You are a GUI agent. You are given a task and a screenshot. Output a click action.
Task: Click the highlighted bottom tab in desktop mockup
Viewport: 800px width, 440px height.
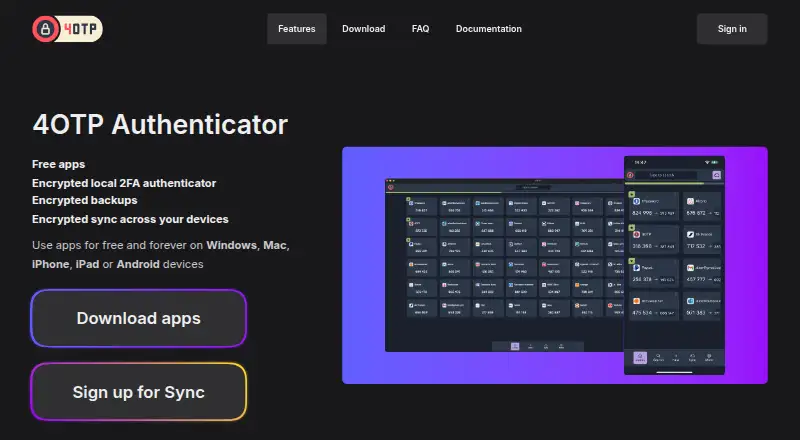515,346
